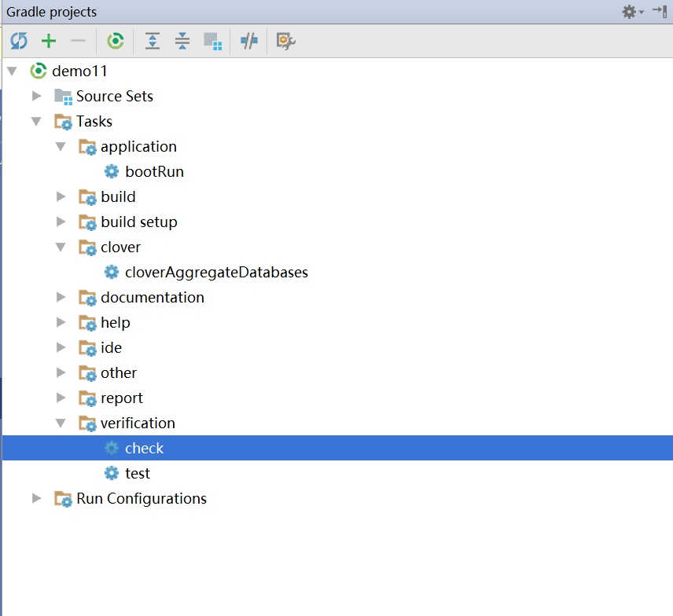Expand all tree nodes
This screenshot has height=616, width=673.
coord(153,41)
